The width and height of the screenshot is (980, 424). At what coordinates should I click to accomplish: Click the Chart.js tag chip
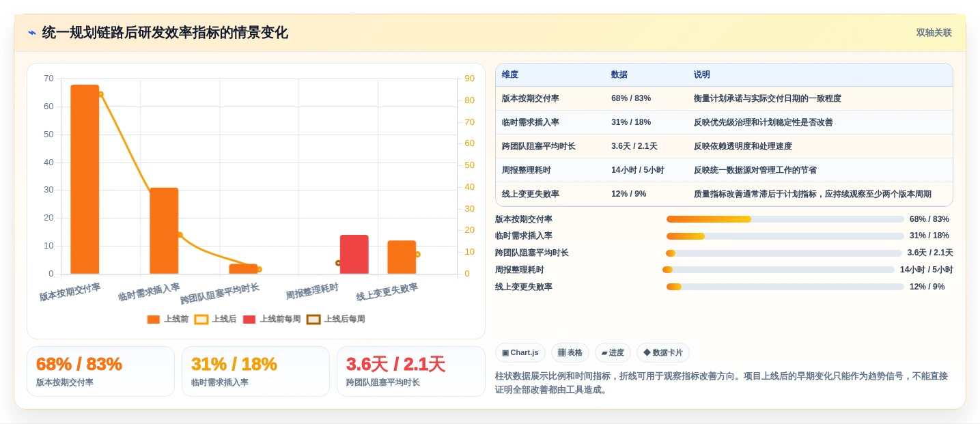pos(520,353)
